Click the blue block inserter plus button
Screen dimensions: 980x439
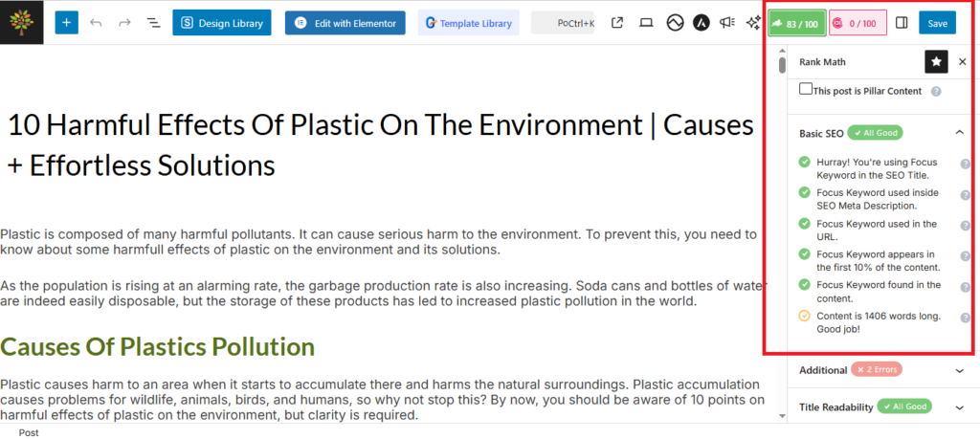(67, 22)
